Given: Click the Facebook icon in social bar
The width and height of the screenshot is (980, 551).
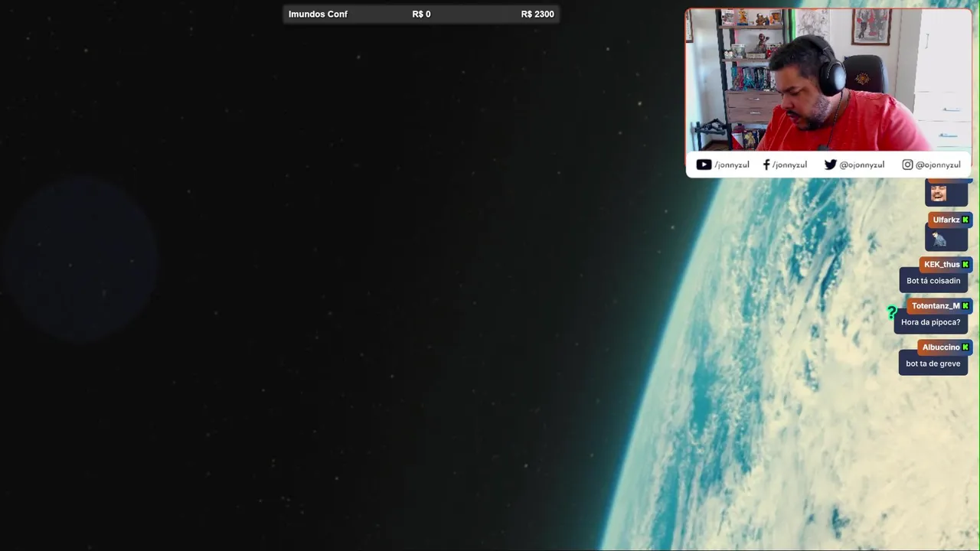Looking at the screenshot, I should point(766,165).
